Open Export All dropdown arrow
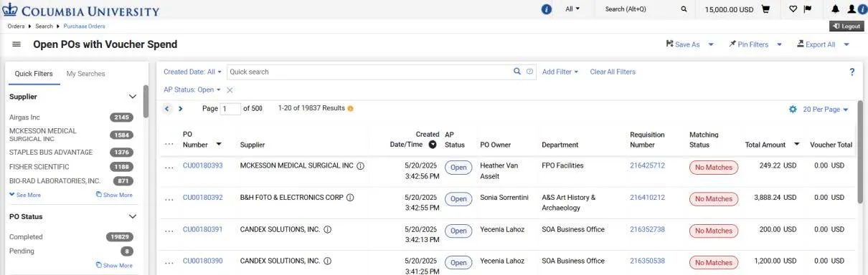The height and width of the screenshot is (275, 868). [846, 44]
